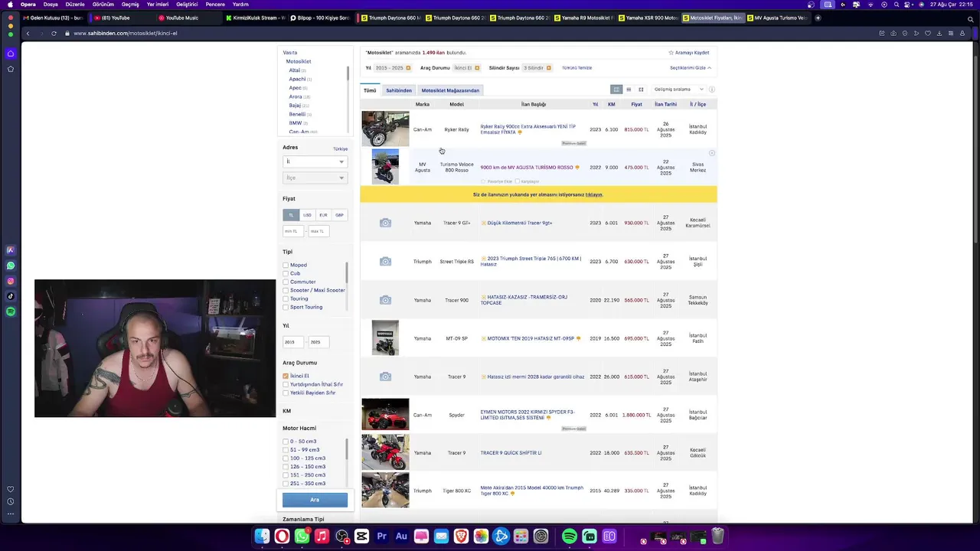Image resolution: width=980 pixels, height=551 pixels.
Task: Click the min TL price input
Action: (x=294, y=231)
